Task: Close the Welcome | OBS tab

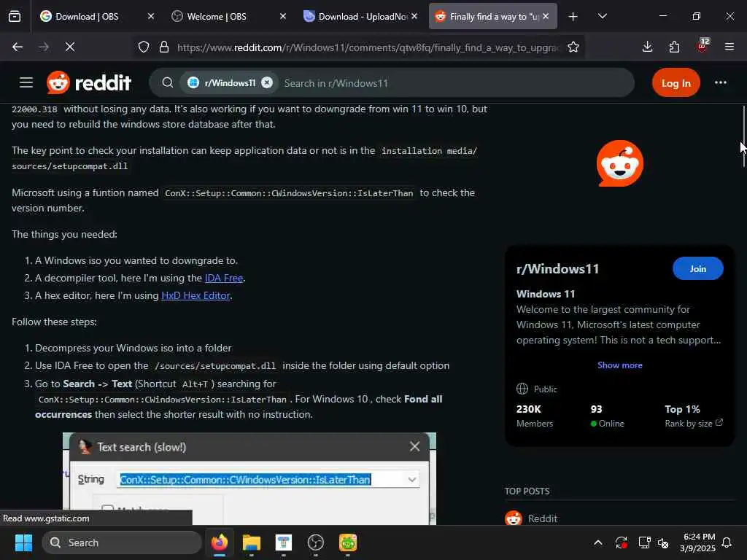Action: [x=282, y=16]
